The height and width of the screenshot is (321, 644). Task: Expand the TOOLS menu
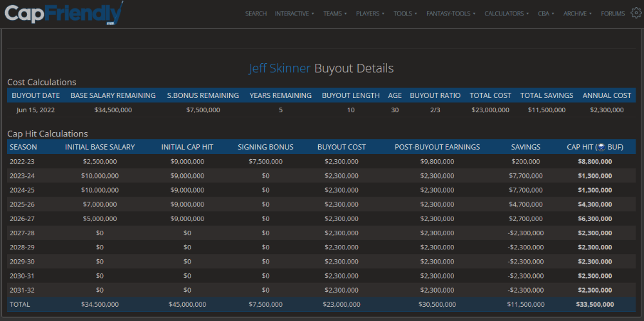coord(405,14)
